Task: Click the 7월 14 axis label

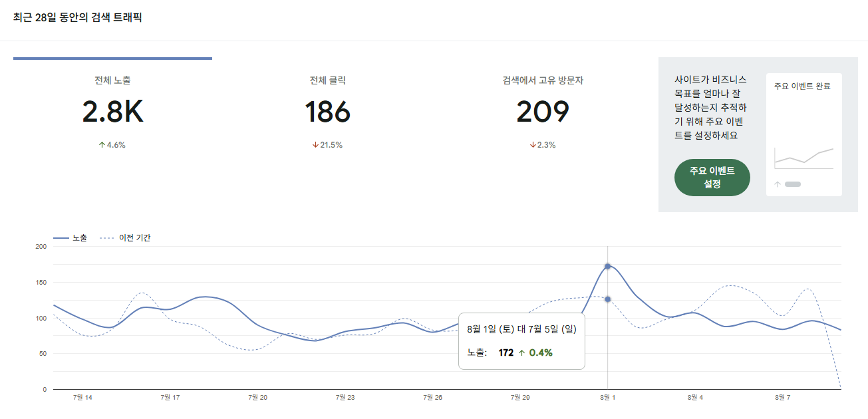Action: pos(82,398)
